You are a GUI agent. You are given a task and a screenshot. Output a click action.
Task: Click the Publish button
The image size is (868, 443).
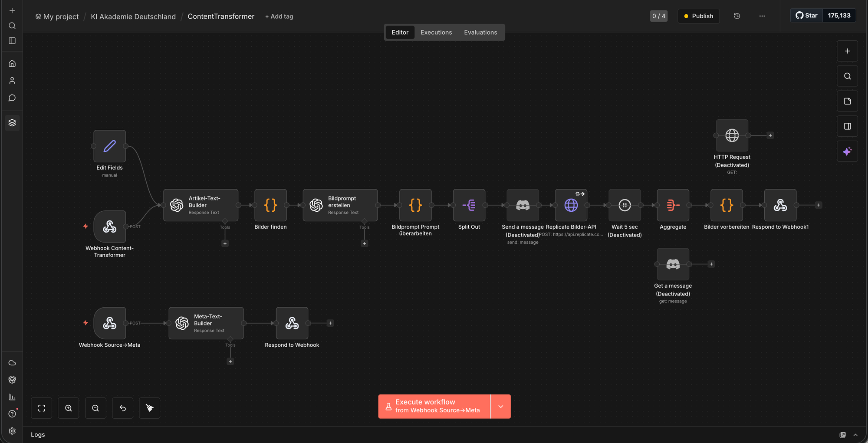(698, 16)
